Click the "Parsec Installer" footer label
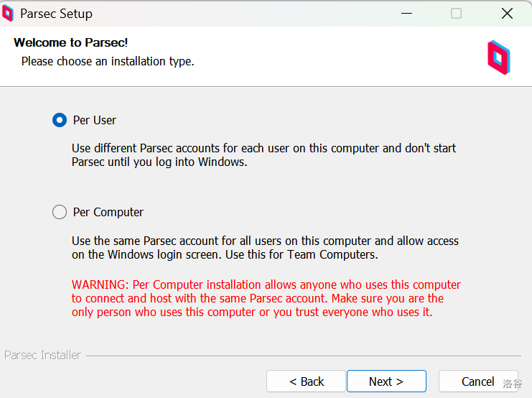 click(x=42, y=355)
